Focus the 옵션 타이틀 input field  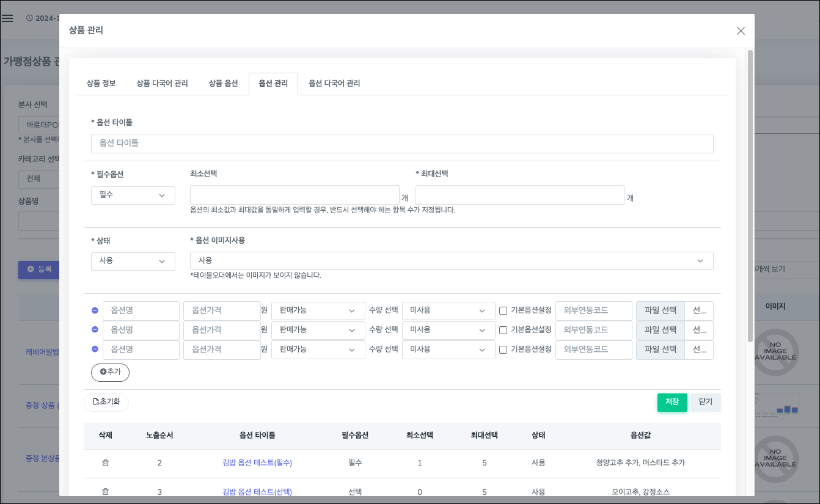pyautogui.click(x=402, y=144)
